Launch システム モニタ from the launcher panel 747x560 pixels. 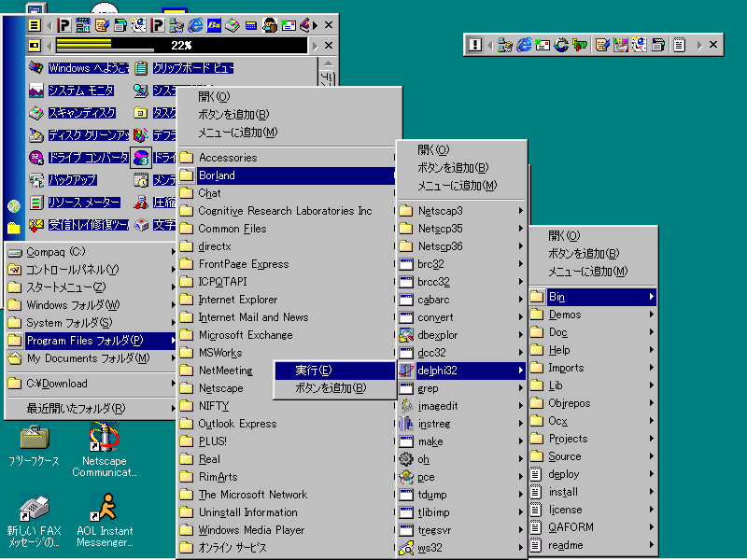tap(72, 91)
